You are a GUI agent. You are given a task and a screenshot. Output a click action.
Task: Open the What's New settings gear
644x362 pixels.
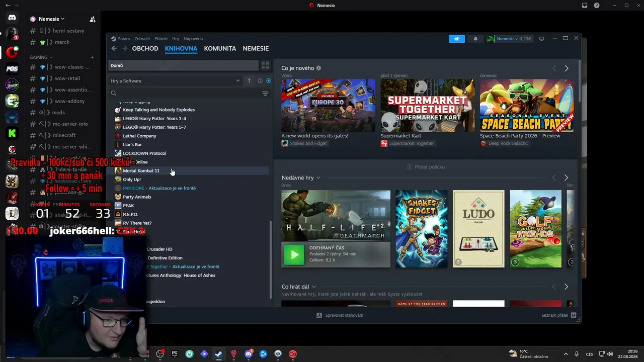[x=318, y=68]
